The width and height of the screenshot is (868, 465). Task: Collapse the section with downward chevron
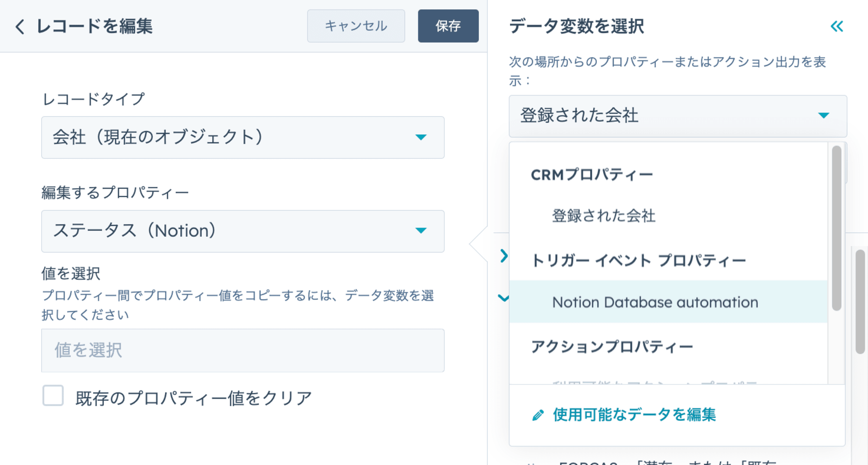pyautogui.click(x=503, y=298)
